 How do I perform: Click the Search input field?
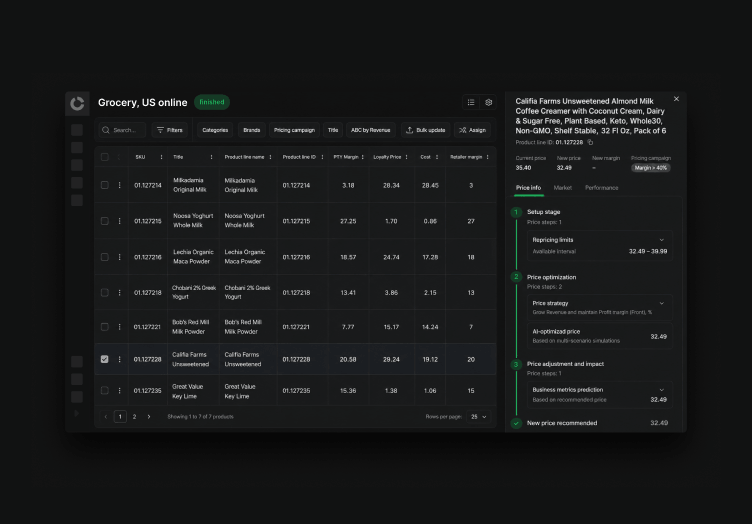(x=123, y=130)
